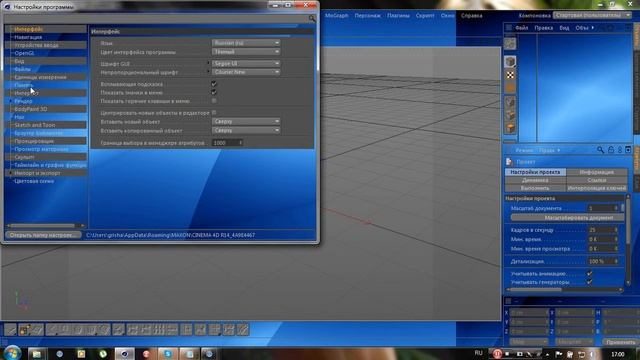This screenshot has height=360, width=640.
Task: Open the Режим menu in the Attribute Manager
Action: click(524, 150)
